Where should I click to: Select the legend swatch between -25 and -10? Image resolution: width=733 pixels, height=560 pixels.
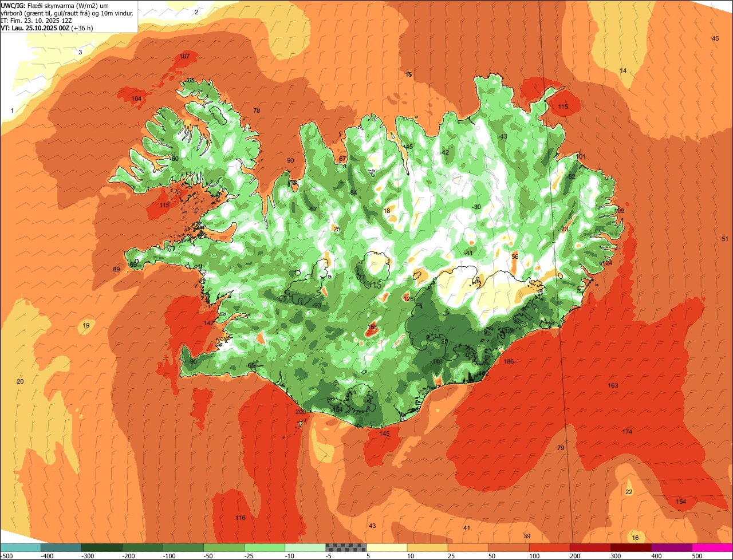[265, 547]
